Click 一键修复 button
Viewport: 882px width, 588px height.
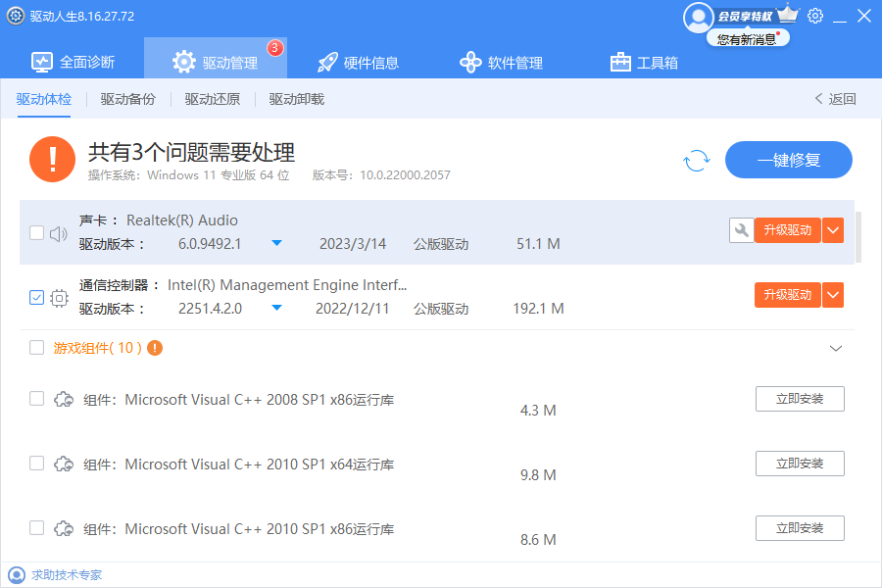point(789,160)
